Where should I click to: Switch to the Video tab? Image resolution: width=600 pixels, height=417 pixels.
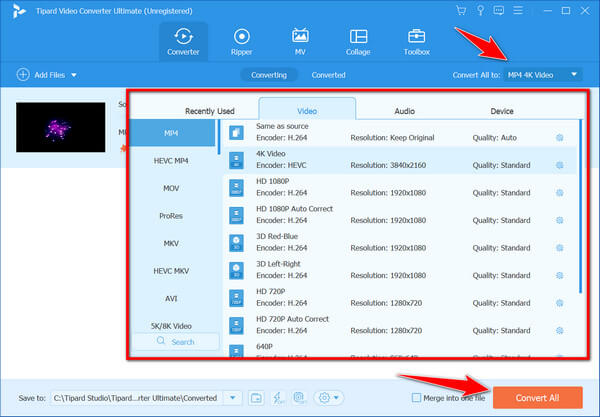coord(307,109)
